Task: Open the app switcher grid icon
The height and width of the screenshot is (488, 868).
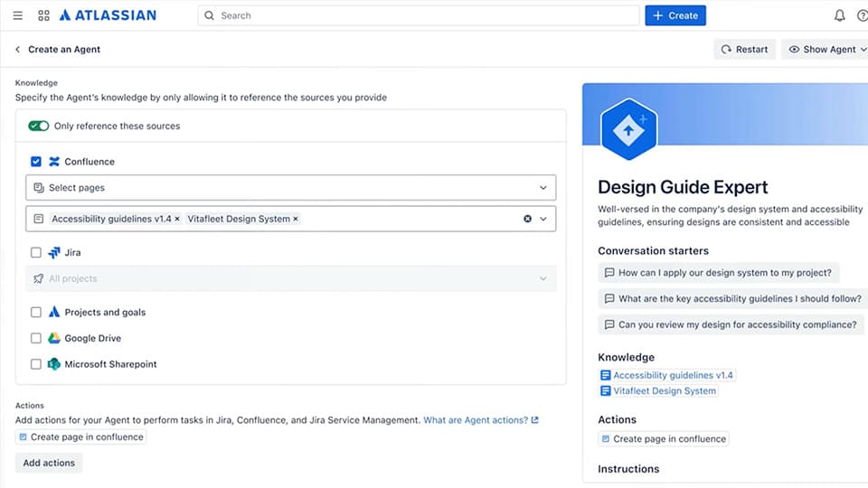Action: point(43,15)
